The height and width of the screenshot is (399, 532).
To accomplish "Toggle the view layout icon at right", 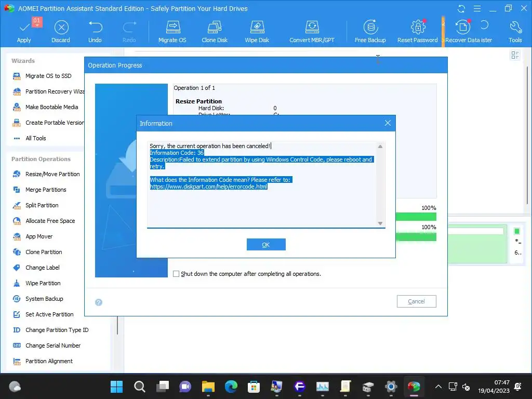I will pyautogui.click(x=515, y=55).
